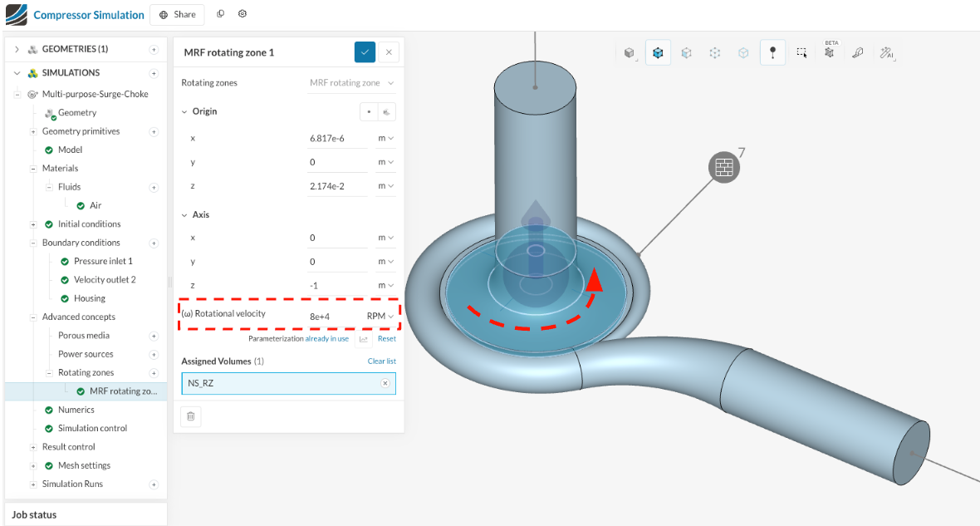Remove NS_RZ from assigned volumes
Screen dimensions: 980x526
click(x=385, y=383)
